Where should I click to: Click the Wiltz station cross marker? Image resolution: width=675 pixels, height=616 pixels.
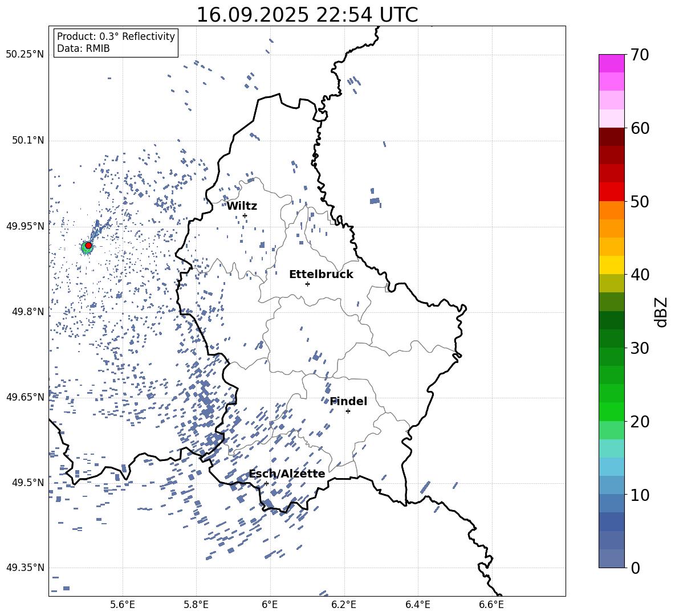pos(245,215)
